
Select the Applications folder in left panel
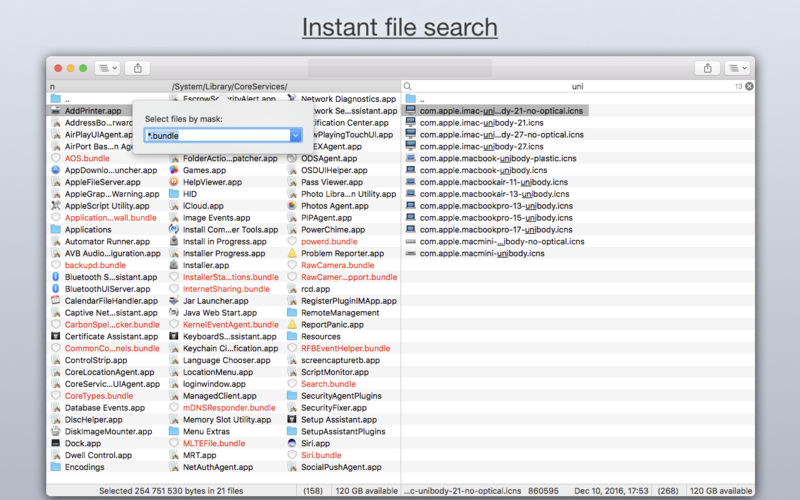tap(88, 229)
